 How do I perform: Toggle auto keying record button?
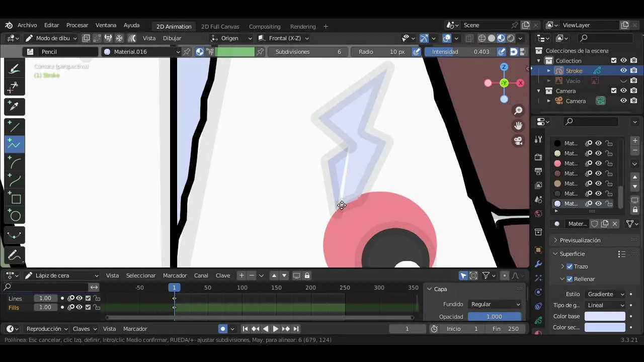223,329
